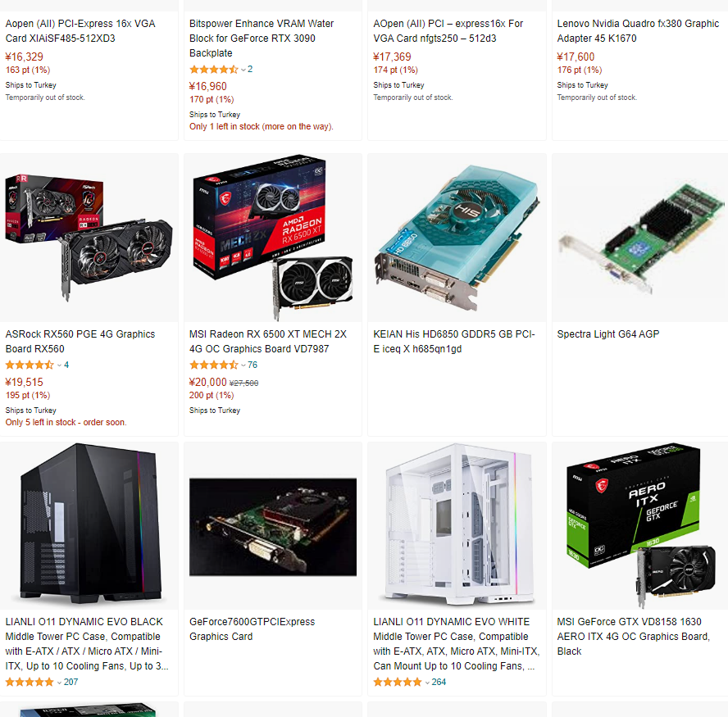Open the 76 reviews count link
This screenshot has width=728, height=717.
[x=253, y=365]
